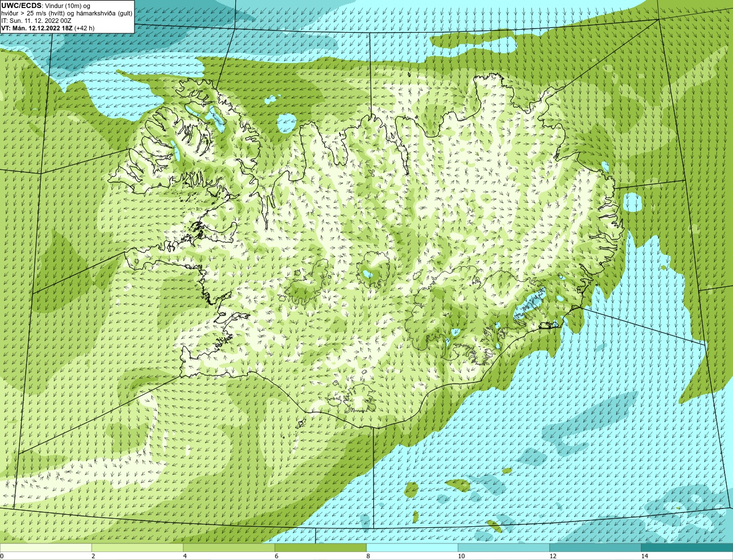
Task: Click the 0–2 m/s pale yellow legend swatch
Action: pyautogui.click(x=46, y=547)
